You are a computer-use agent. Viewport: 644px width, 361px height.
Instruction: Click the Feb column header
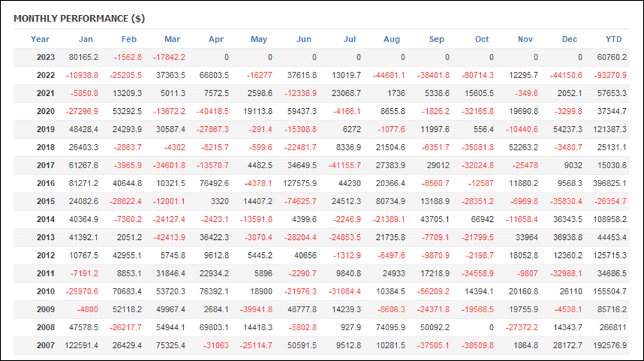pos(129,39)
